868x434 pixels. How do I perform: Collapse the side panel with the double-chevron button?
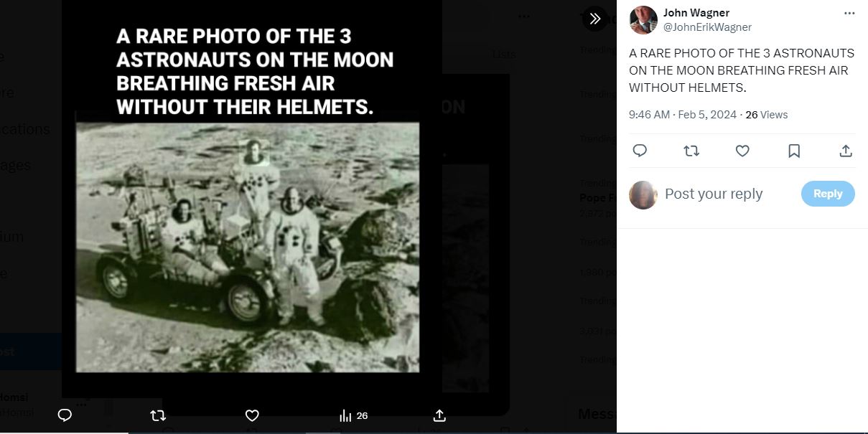(594, 19)
